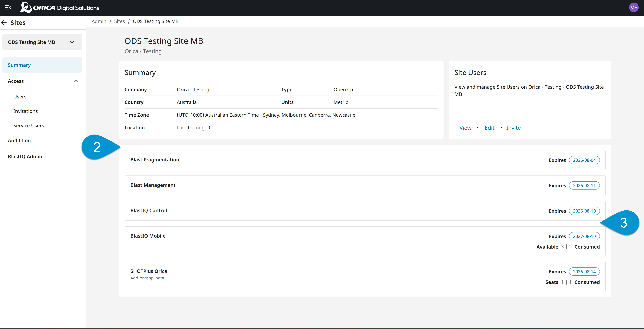Open Invitations in the sidebar
The image size is (644, 329).
[x=26, y=111]
